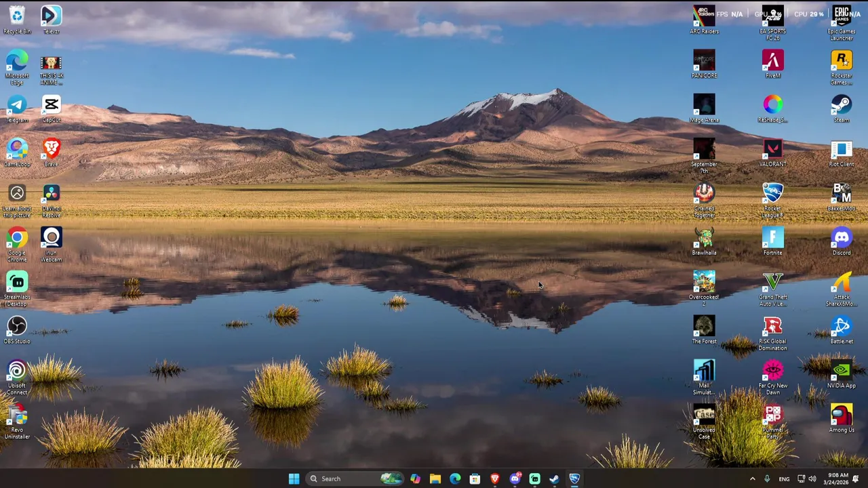Launch ReShade Setup desktop shortcut
Viewport: 868px width, 488px height.
(772, 108)
